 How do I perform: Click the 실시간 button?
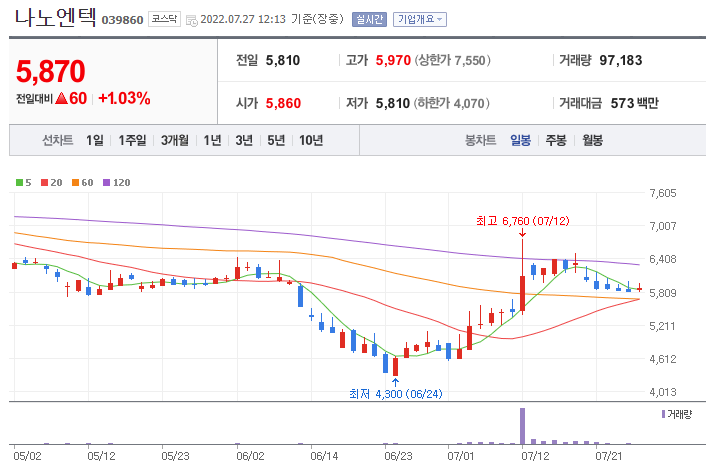369,19
